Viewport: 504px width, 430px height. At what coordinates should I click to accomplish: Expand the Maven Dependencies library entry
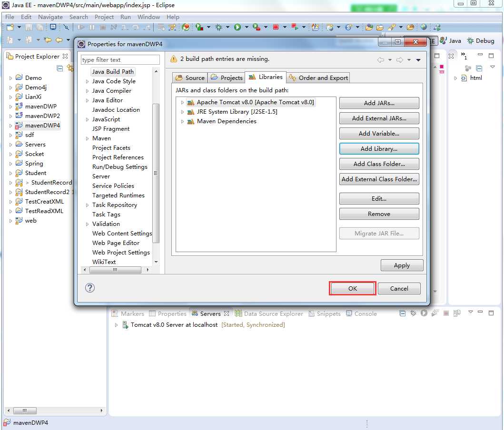point(182,122)
